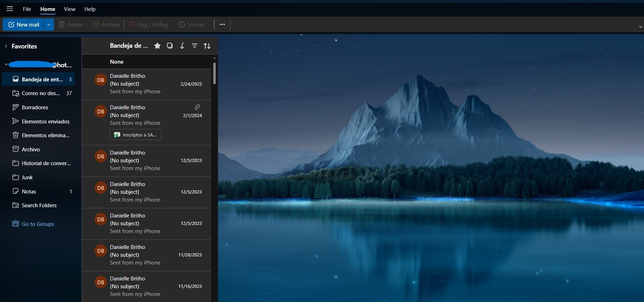Open the Correo no deseado folder
Image resolution: width=644 pixels, height=302 pixels.
38,93
